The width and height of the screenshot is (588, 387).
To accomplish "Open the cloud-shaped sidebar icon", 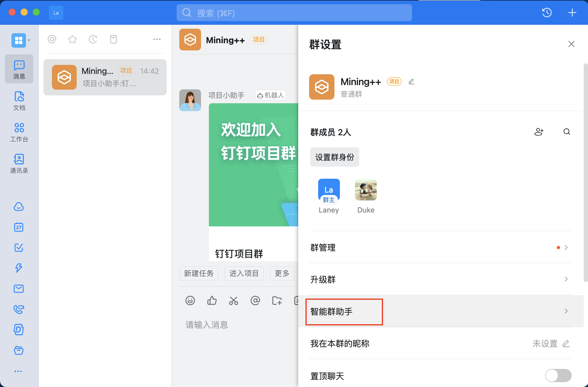I will coord(19,207).
